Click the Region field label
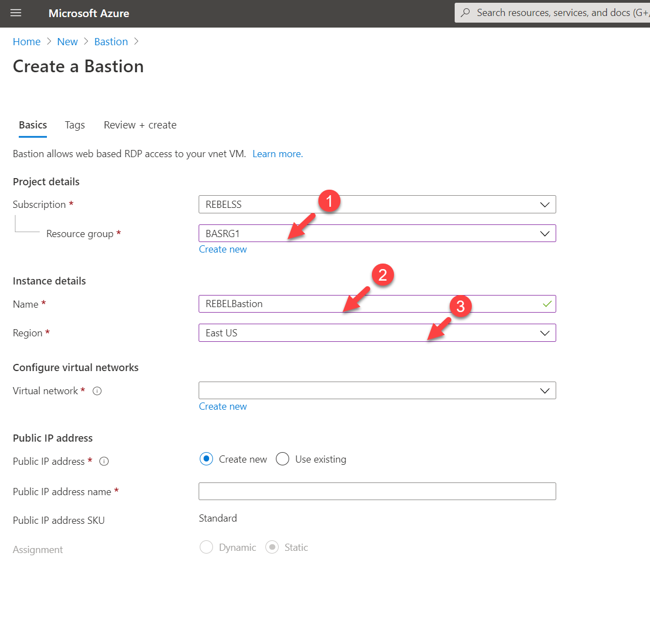This screenshot has height=644, width=650. (x=28, y=333)
